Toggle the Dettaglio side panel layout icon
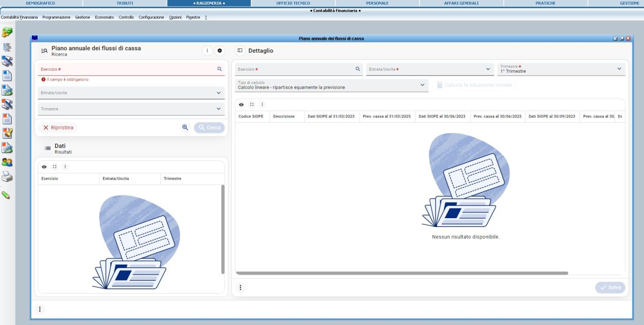This screenshot has width=644, height=325. tap(240, 51)
